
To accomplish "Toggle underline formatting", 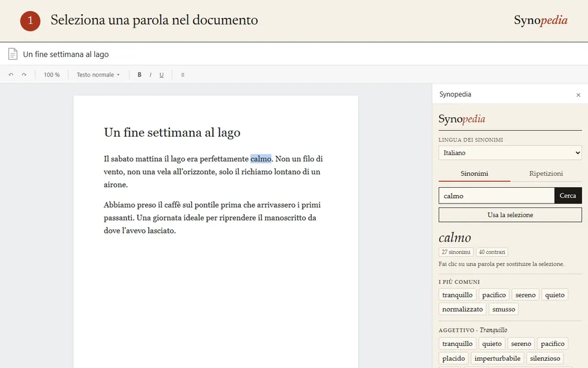I will [x=161, y=75].
